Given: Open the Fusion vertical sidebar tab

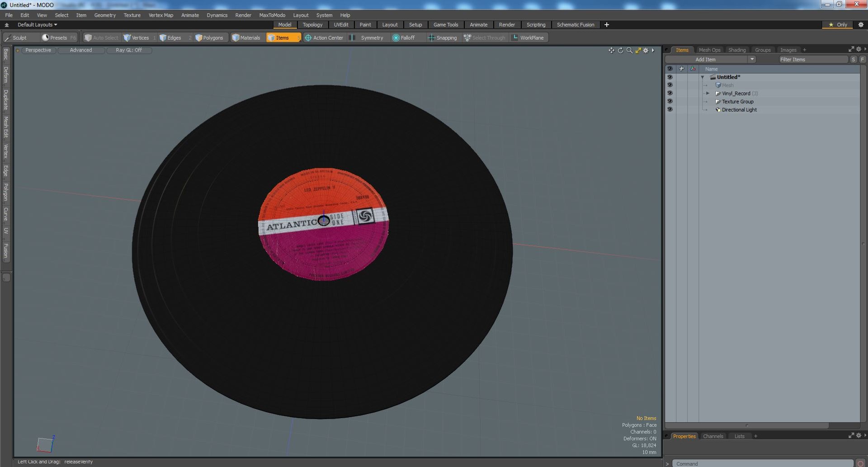Looking at the screenshot, I should (6, 250).
